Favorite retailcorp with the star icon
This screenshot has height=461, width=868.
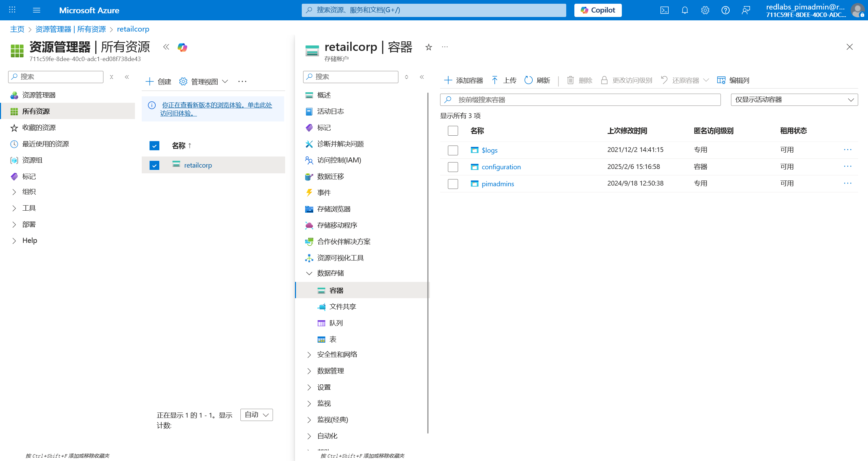[429, 47]
